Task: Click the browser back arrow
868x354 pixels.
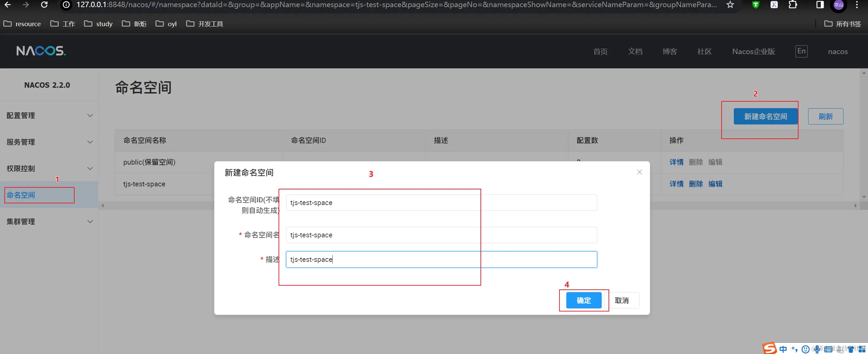Action: [7, 5]
